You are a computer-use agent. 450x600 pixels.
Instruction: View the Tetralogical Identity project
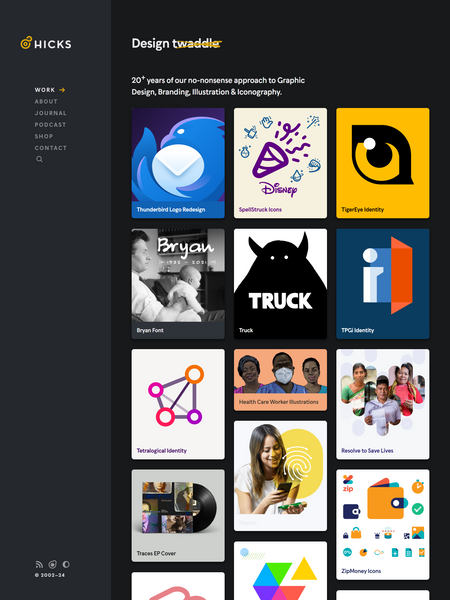coord(178,404)
